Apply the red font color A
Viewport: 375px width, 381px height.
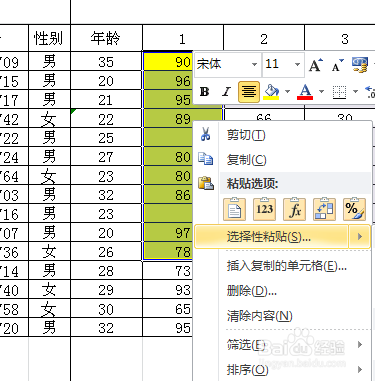[305, 91]
